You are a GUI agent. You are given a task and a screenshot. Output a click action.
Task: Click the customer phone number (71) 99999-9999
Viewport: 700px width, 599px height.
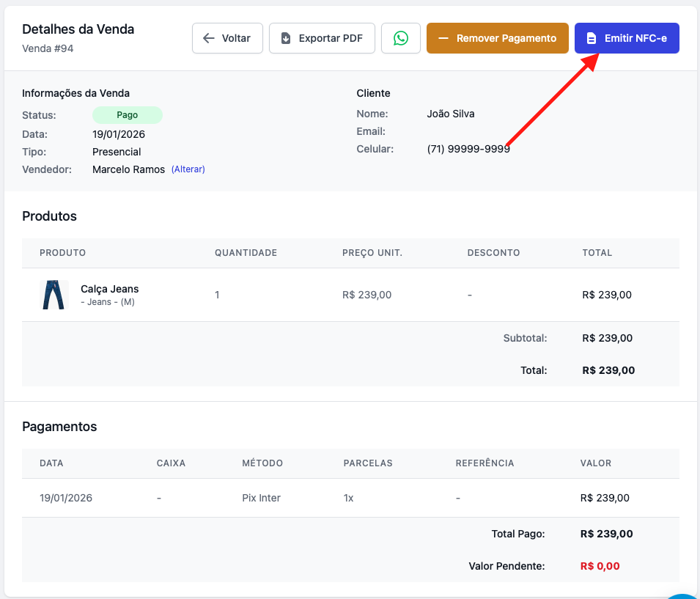coord(468,149)
